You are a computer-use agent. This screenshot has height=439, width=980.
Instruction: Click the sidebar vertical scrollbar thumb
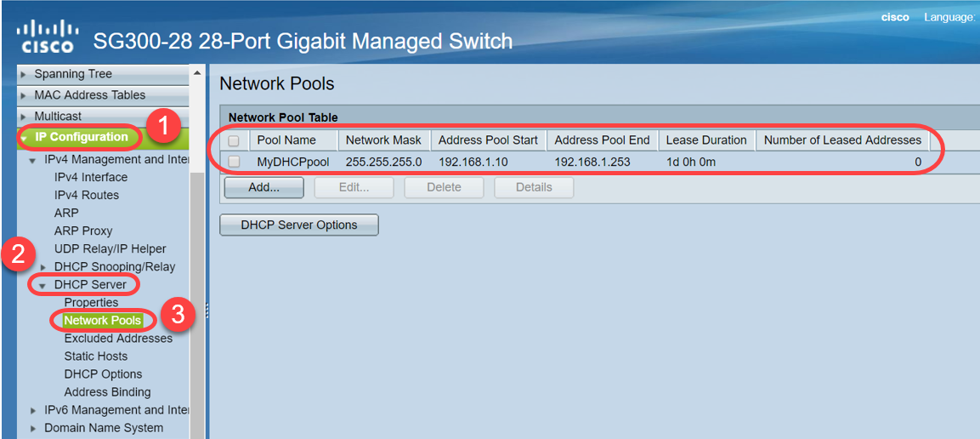tap(197, 306)
